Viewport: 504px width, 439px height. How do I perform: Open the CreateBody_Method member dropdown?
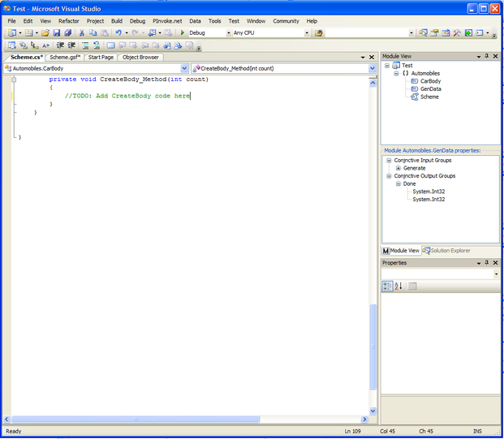(372, 69)
